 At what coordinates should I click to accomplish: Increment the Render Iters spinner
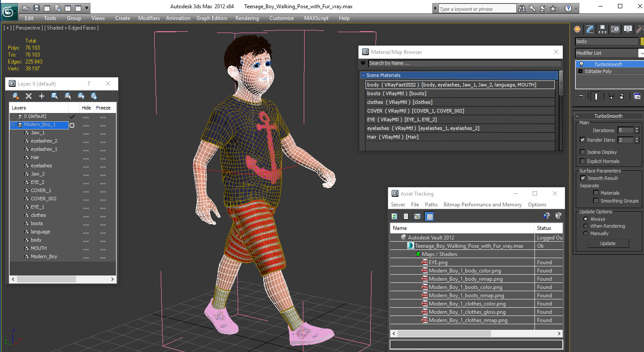click(x=637, y=139)
